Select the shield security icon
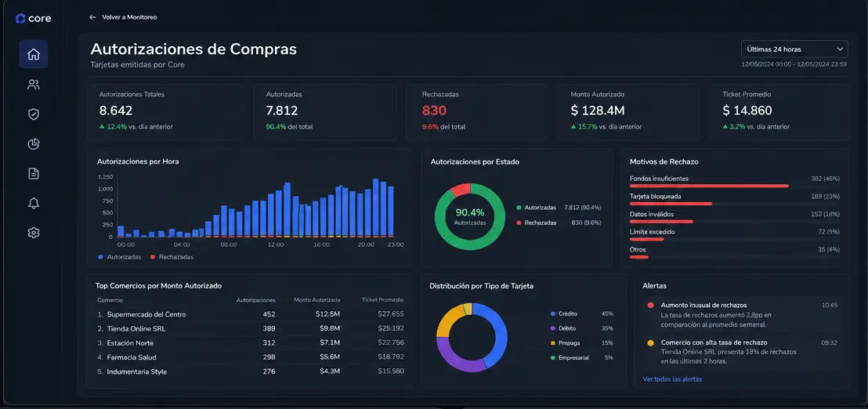This screenshot has height=409, width=868. tap(33, 114)
